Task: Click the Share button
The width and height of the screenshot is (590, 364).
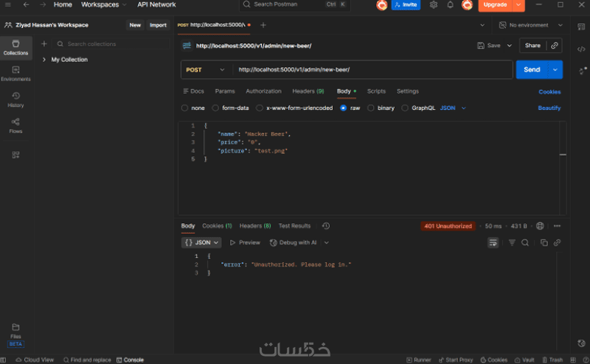Action: click(532, 46)
